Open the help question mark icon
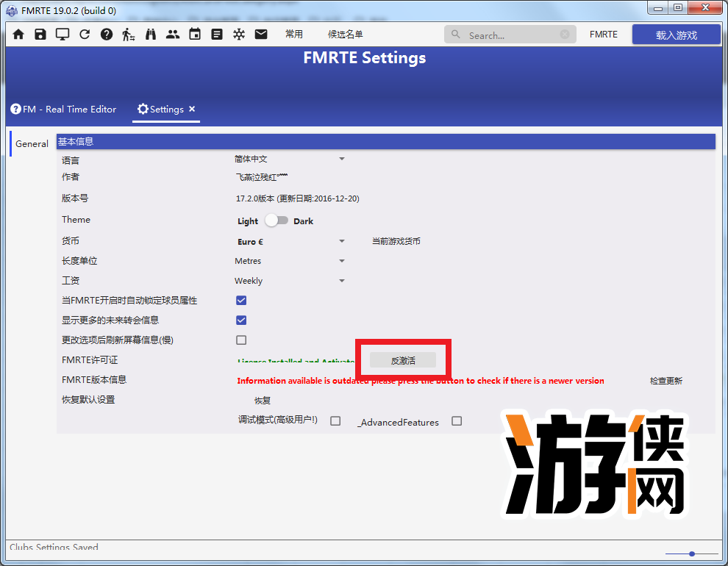This screenshot has height=566, width=728. [x=107, y=35]
